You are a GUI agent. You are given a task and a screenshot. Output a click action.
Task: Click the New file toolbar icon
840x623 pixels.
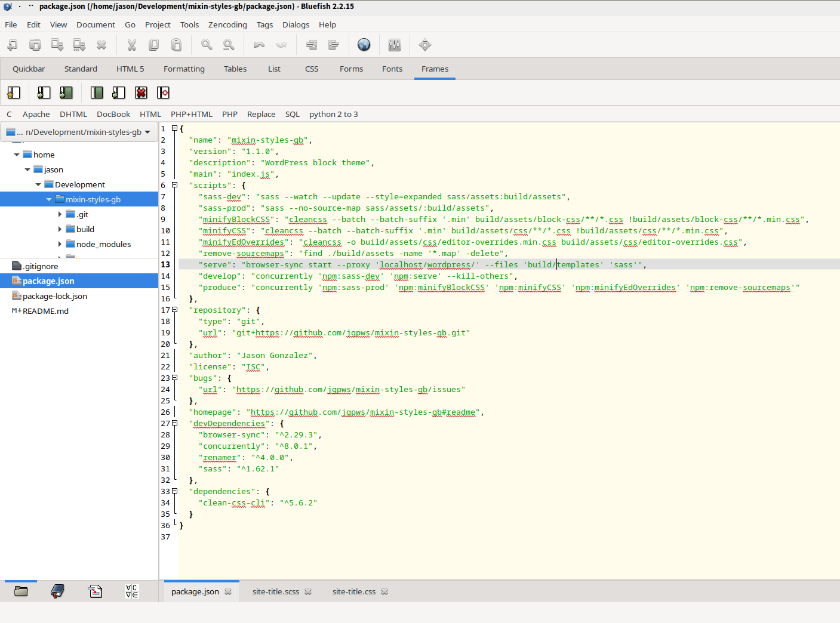point(13,45)
